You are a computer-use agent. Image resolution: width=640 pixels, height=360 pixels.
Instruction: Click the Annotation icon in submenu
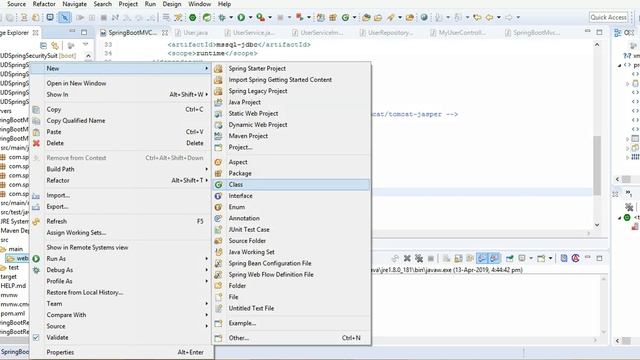coord(218,218)
